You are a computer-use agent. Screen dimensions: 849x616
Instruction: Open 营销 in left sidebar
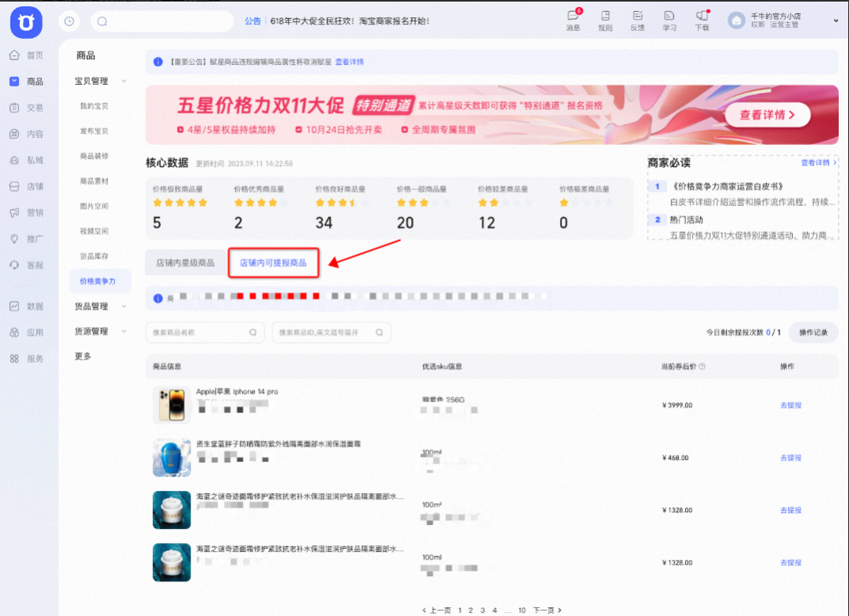tap(27, 213)
